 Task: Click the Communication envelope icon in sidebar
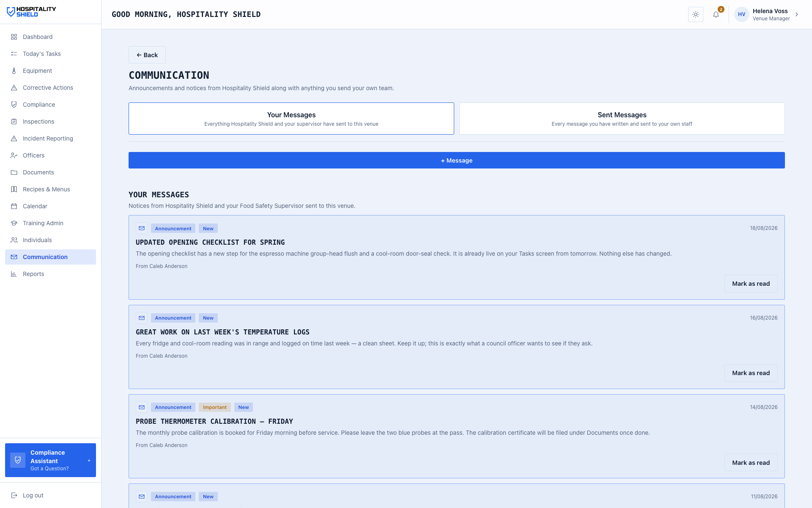pyautogui.click(x=14, y=257)
